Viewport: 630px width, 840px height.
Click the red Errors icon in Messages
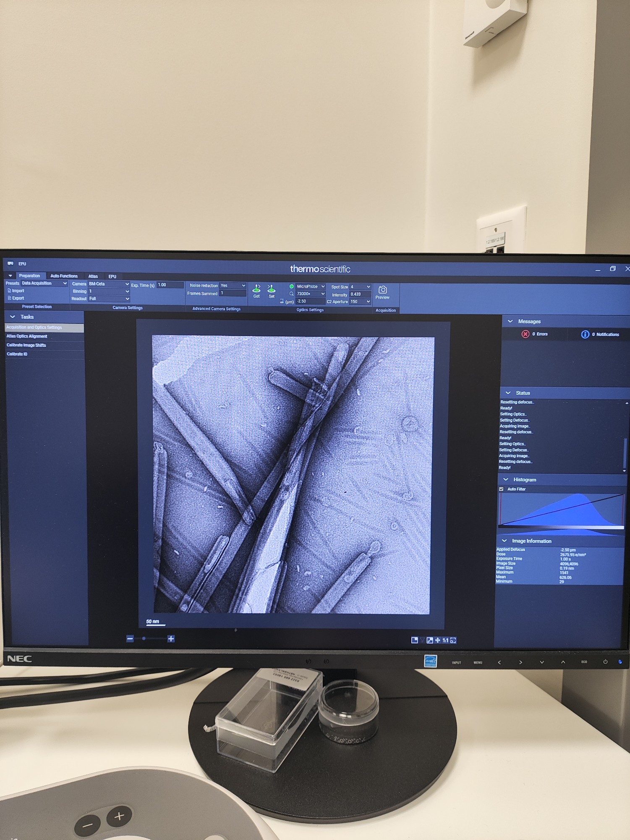coord(525,334)
